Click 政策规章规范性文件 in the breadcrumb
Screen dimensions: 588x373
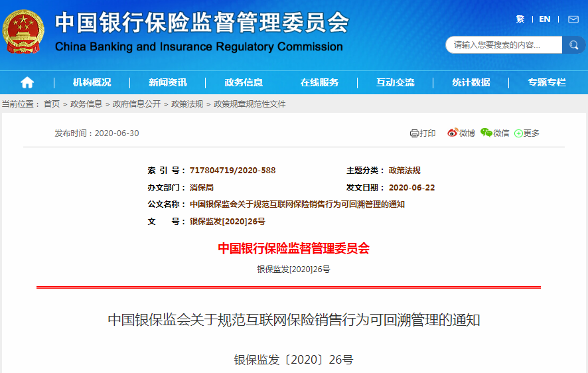click(x=250, y=104)
